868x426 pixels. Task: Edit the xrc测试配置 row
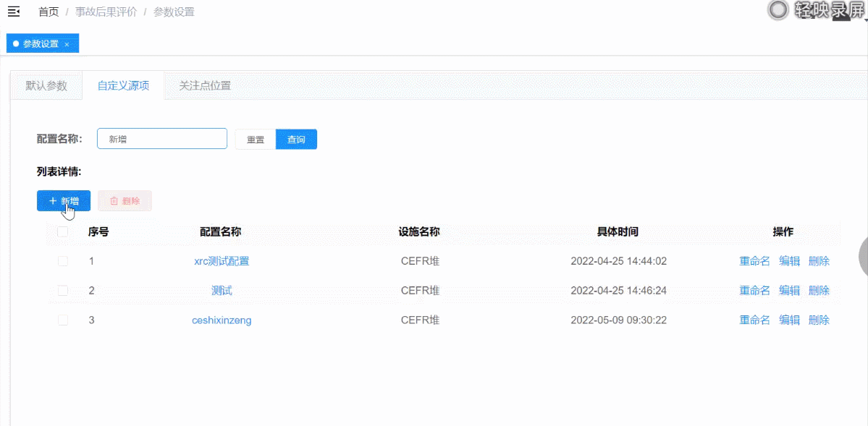click(x=790, y=261)
